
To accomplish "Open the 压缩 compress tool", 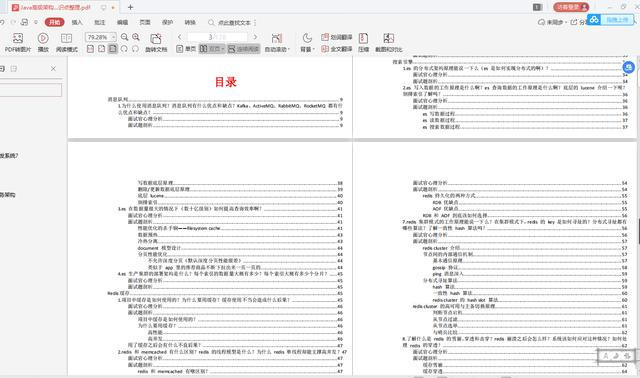I will 363,42.
